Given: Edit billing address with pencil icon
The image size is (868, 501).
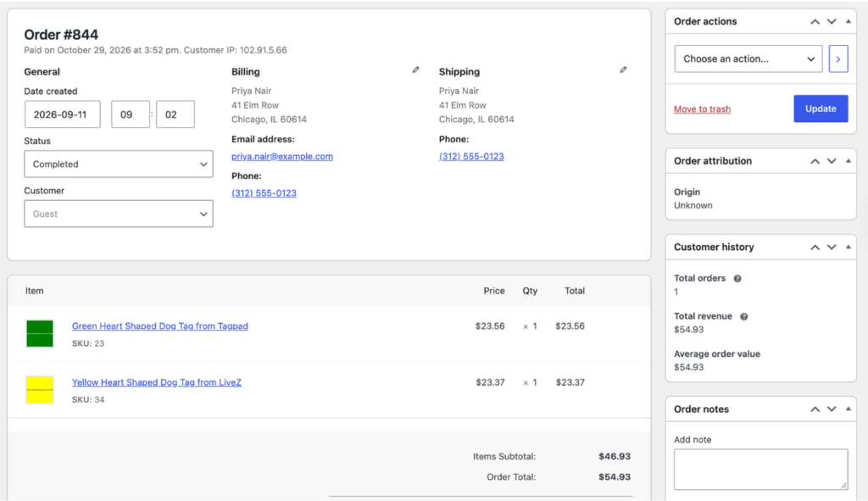Looking at the screenshot, I should 415,70.
